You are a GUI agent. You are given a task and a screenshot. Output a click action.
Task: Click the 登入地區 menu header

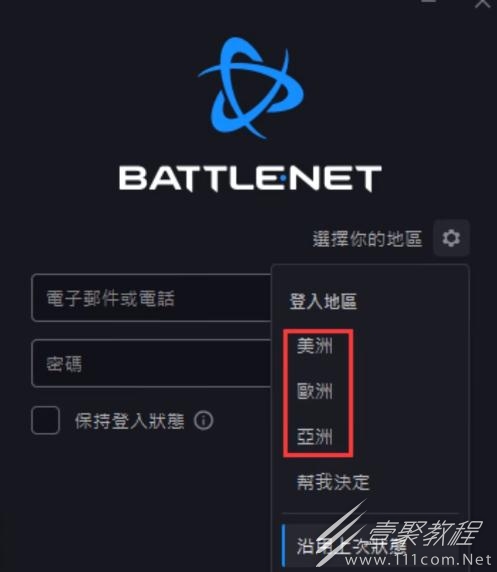click(323, 302)
